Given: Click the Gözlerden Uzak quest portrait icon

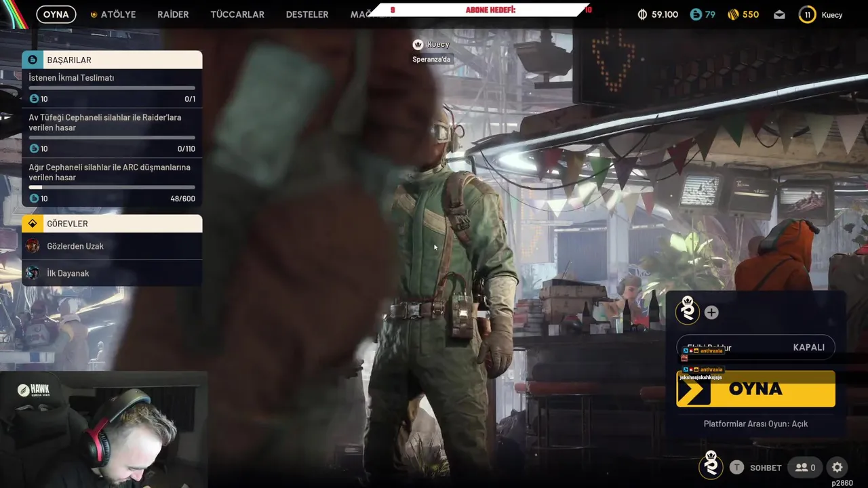Looking at the screenshot, I should coord(33,246).
